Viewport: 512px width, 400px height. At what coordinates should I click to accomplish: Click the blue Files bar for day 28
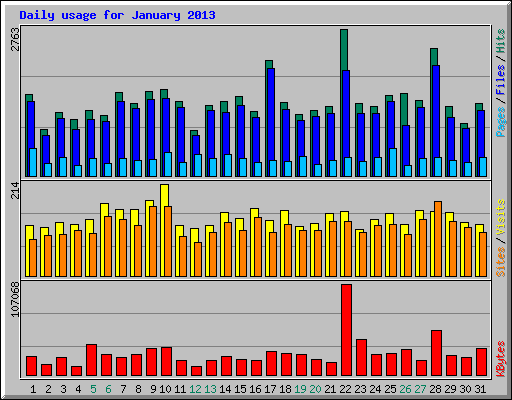tap(436, 111)
